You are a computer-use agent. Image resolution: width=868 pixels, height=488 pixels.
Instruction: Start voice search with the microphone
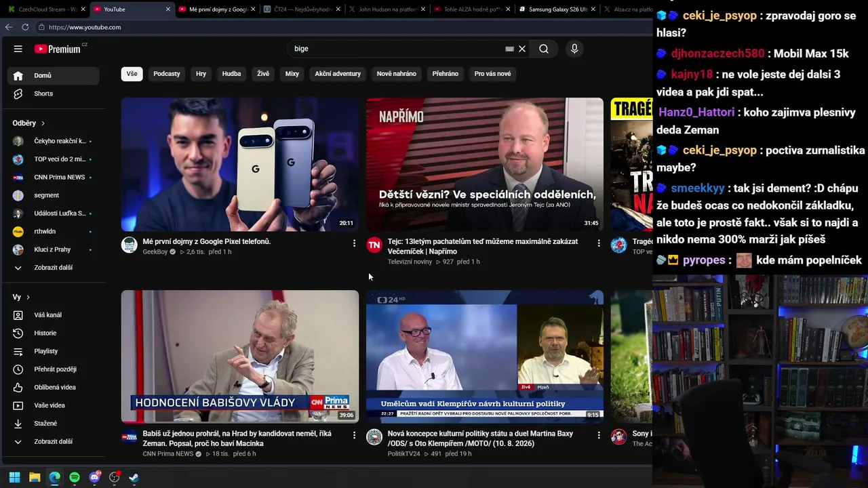(574, 49)
